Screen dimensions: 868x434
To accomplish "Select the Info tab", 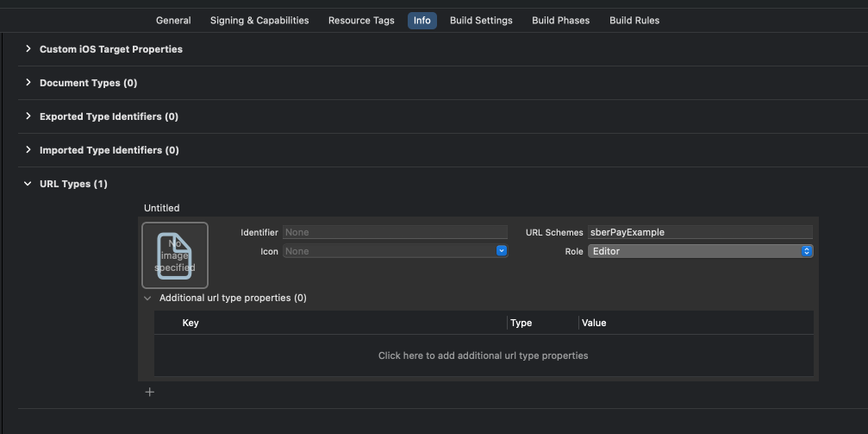I will [422, 21].
